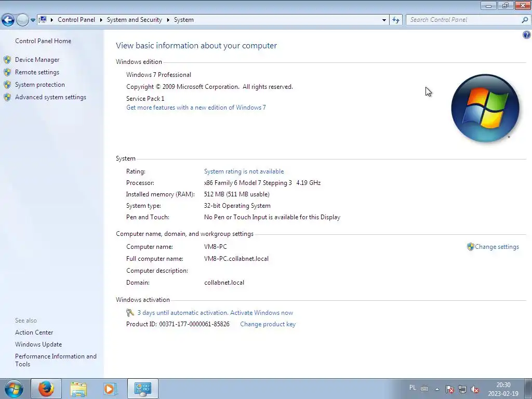Click the VM8-PC computer name value
The height and width of the screenshot is (399, 532).
(216, 247)
